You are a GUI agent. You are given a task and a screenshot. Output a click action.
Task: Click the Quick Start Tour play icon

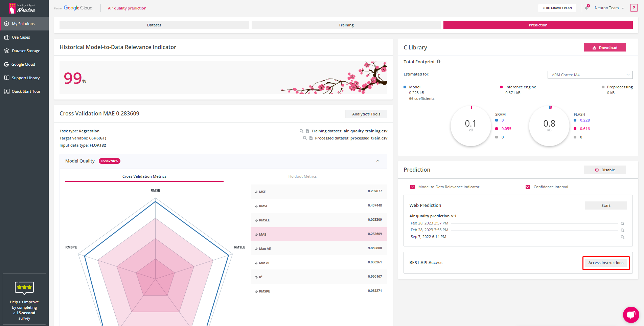pos(6,91)
